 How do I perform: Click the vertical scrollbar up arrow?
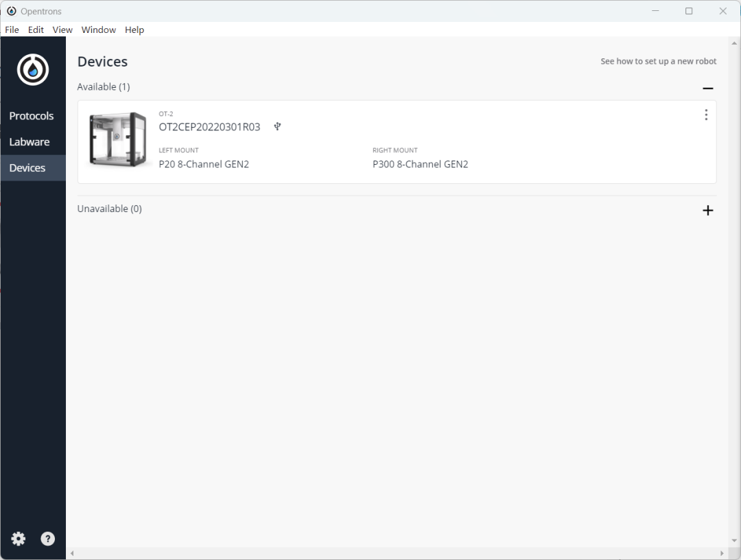point(734,43)
